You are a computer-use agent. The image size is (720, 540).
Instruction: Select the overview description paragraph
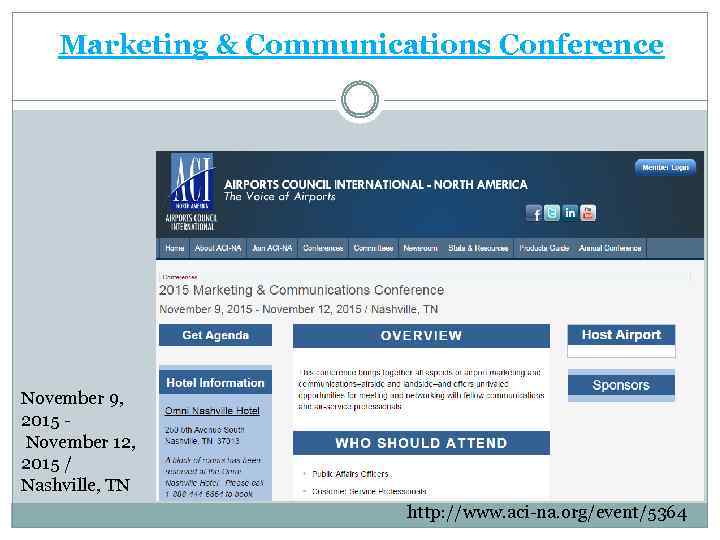pyautogui.click(x=421, y=389)
